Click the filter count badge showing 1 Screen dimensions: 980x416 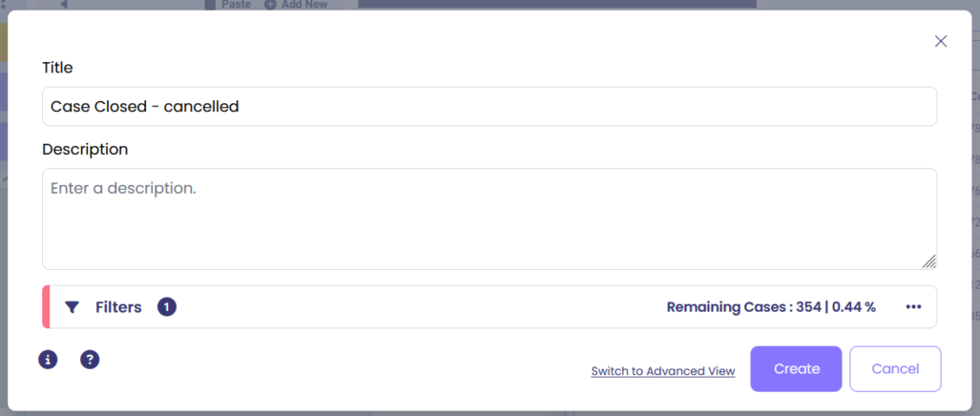tap(167, 307)
